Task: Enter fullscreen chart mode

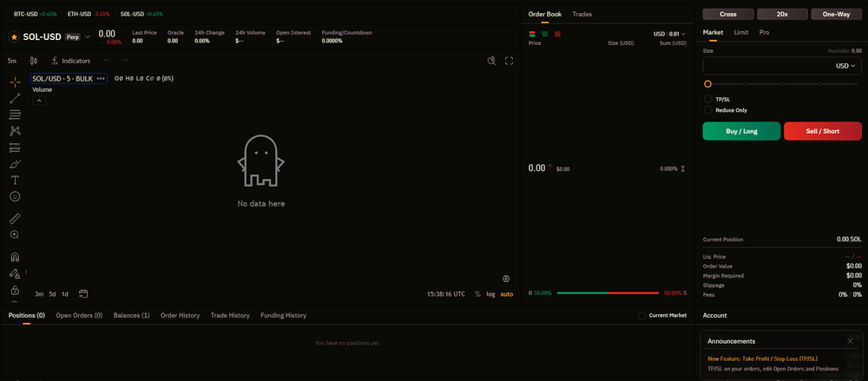Action: [x=510, y=61]
